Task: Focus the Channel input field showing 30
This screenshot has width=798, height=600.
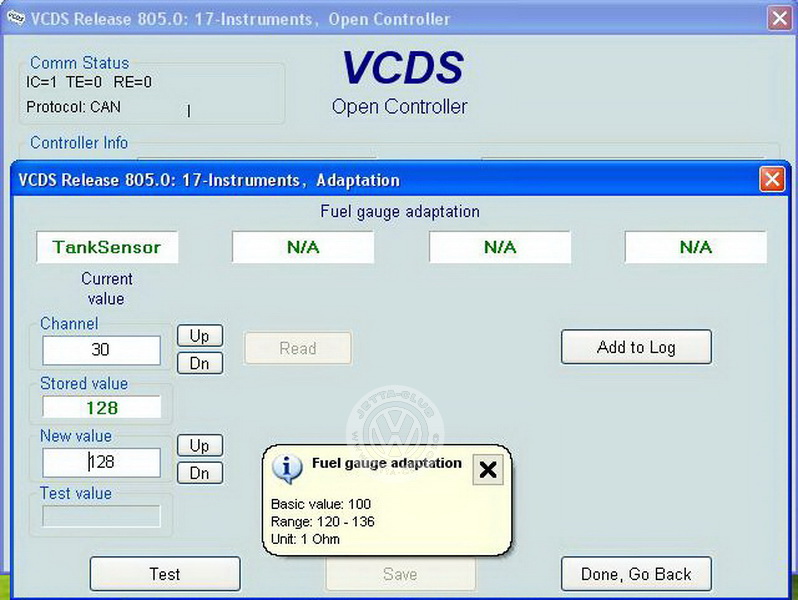Action: pos(101,350)
